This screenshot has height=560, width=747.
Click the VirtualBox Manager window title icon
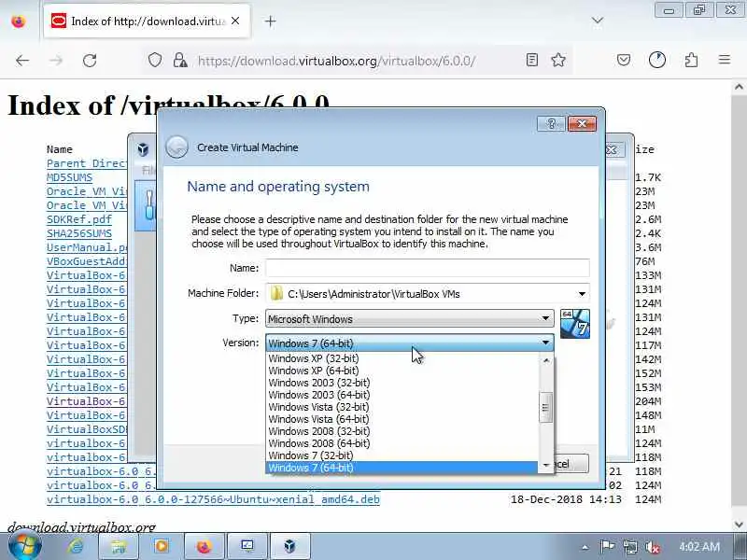(143, 149)
